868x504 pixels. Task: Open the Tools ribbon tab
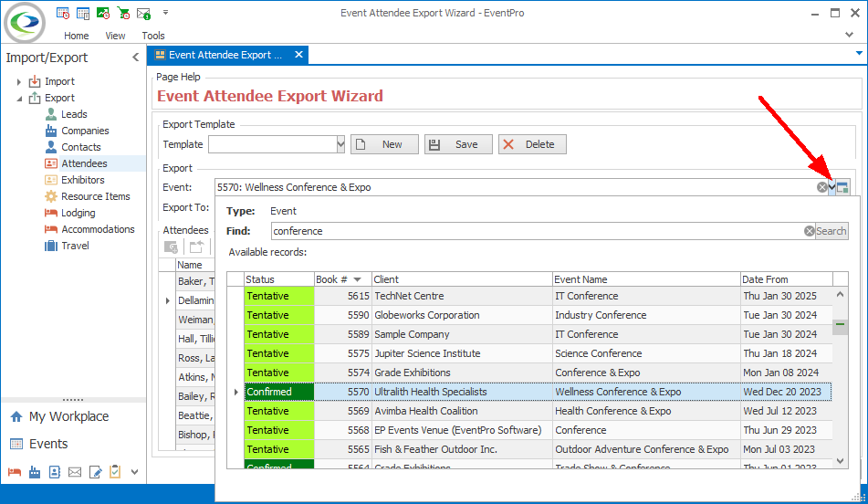point(153,36)
